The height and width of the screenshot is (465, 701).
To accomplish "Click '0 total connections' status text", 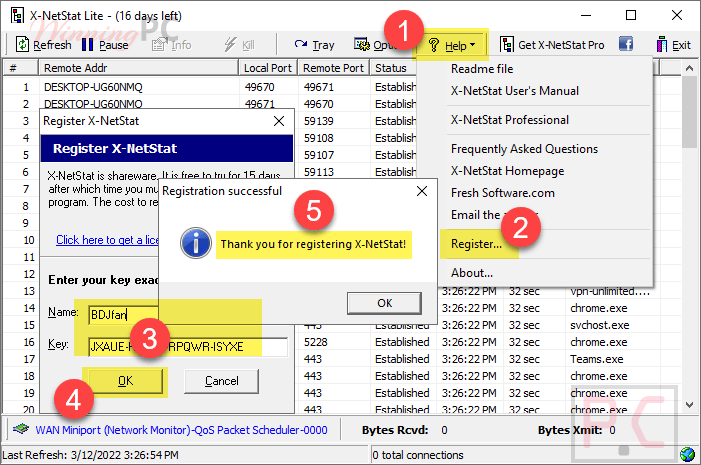I will pos(418,455).
